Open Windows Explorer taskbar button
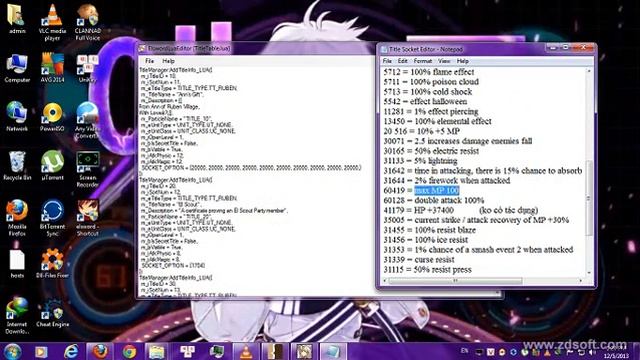640x360 pixels. pos(156,351)
